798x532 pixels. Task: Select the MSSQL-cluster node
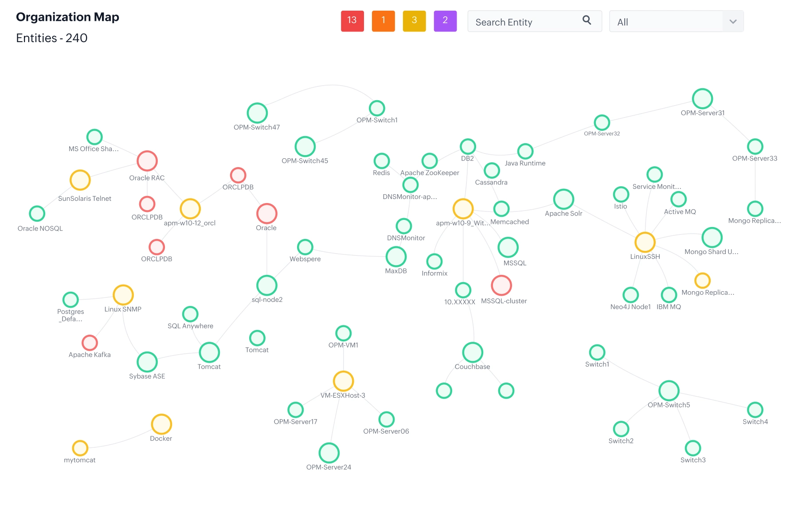click(x=501, y=285)
